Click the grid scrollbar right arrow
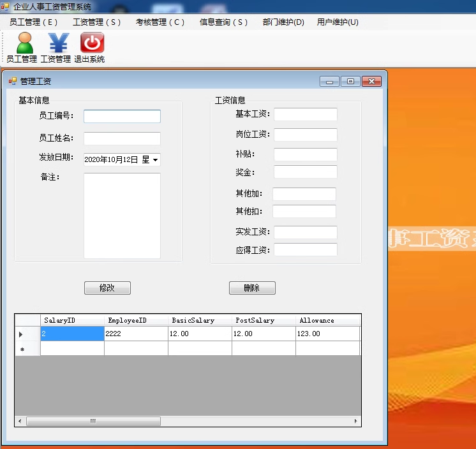 356,421
